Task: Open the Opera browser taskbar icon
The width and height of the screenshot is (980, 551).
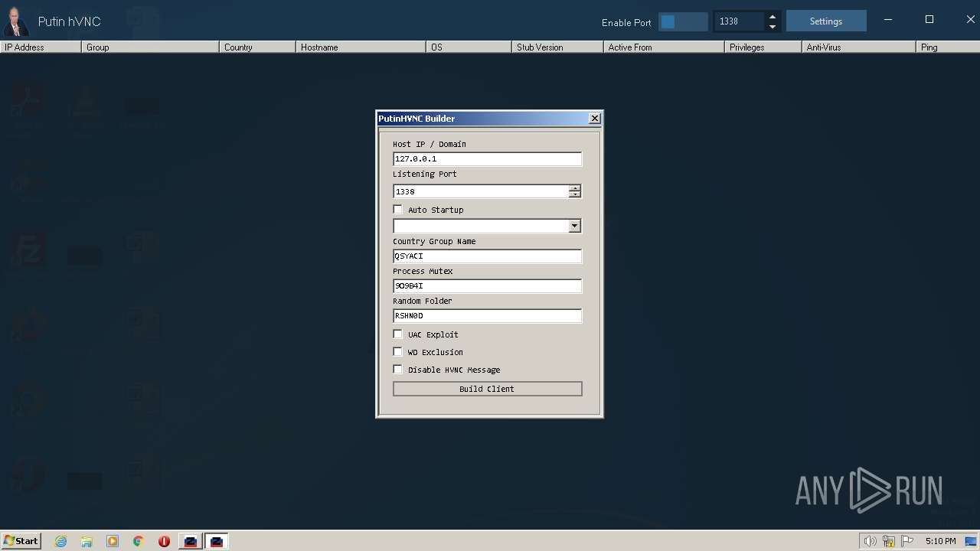Action: 164,541
